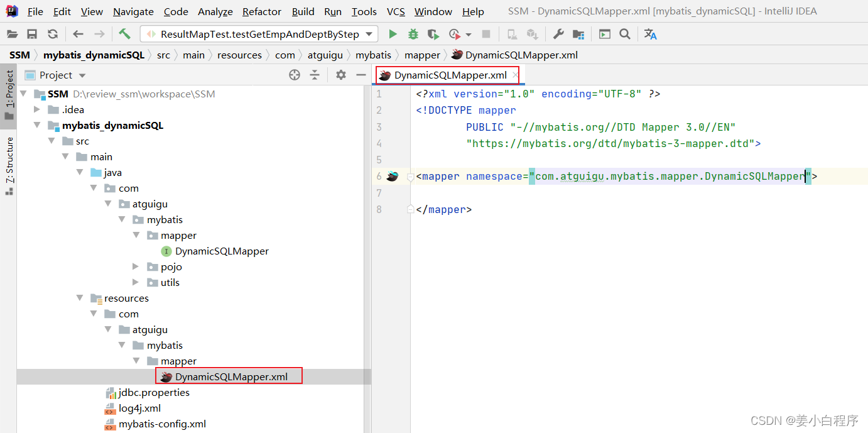Screen dimensions: 868x433
Task: Open the Settings wrench icon
Action: coord(558,33)
